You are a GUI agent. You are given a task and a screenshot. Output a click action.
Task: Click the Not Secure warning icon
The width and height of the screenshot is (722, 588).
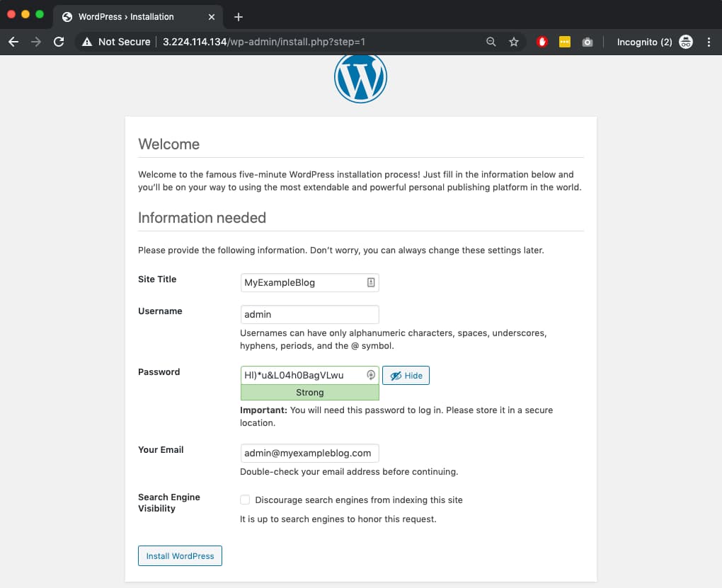87,42
